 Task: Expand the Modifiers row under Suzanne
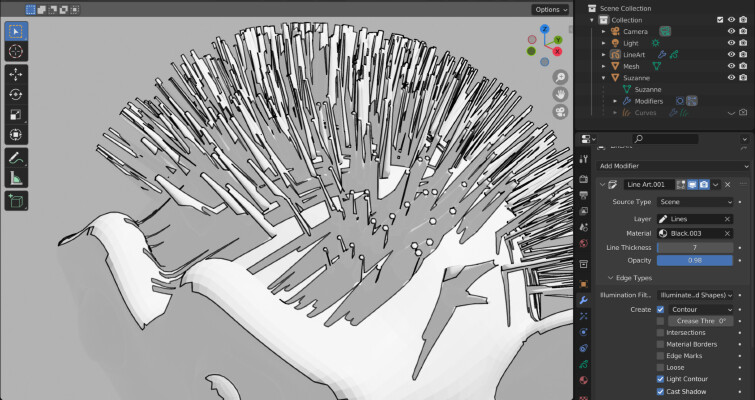point(615,101)
